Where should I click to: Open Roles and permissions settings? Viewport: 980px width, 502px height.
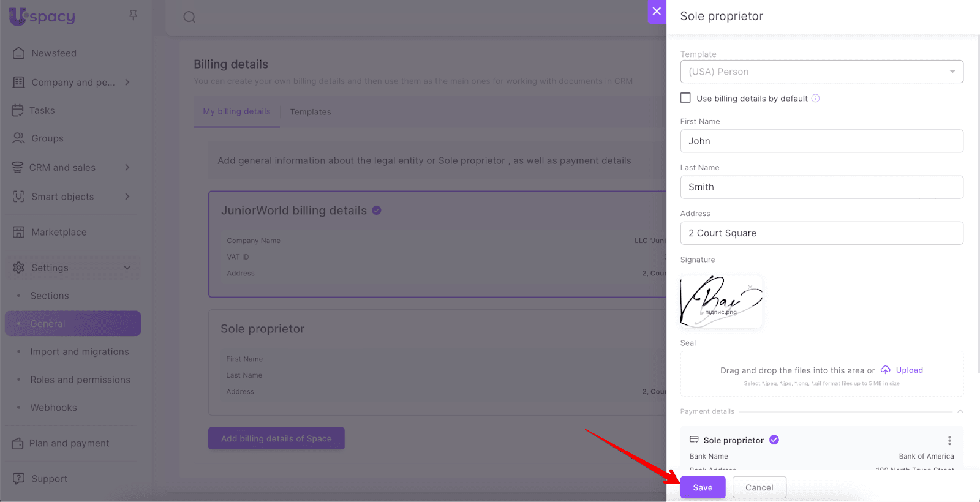coord(80,380)
